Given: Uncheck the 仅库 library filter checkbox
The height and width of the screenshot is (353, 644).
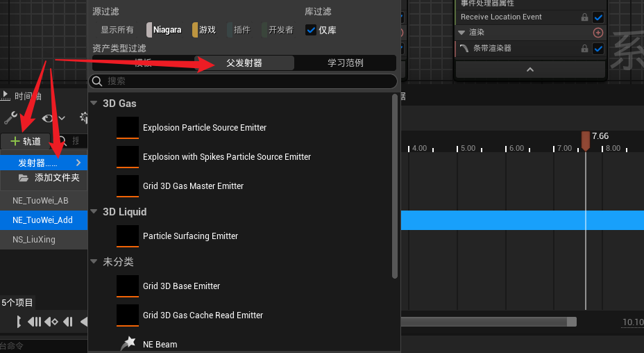Looking at the screenshot, I should [311, 30].
